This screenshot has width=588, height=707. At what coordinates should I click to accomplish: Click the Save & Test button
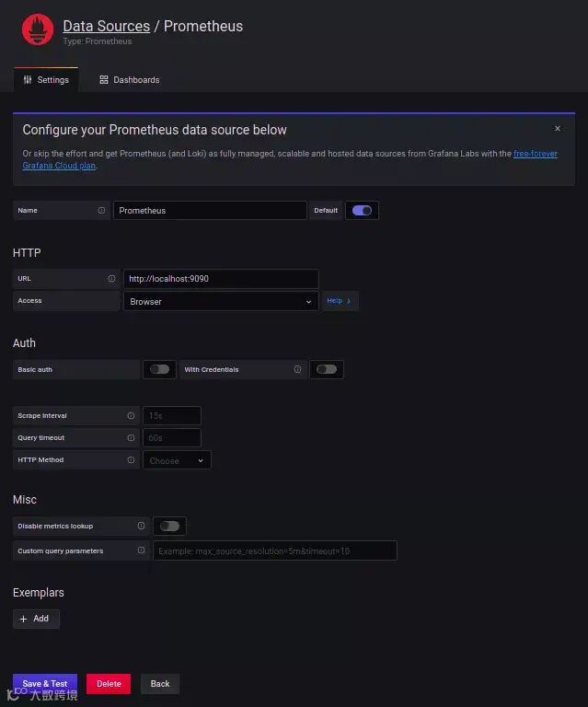point(45,684)
